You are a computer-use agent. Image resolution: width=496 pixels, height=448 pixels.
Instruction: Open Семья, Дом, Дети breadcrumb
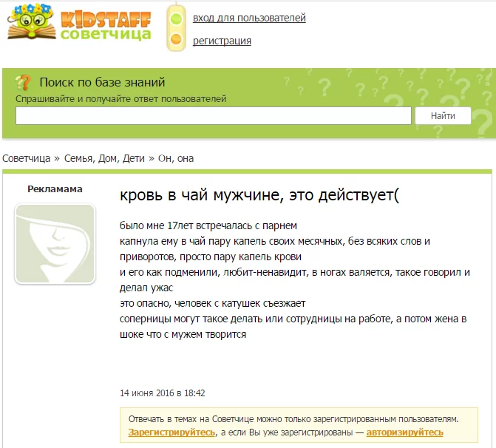pos(104,158)
